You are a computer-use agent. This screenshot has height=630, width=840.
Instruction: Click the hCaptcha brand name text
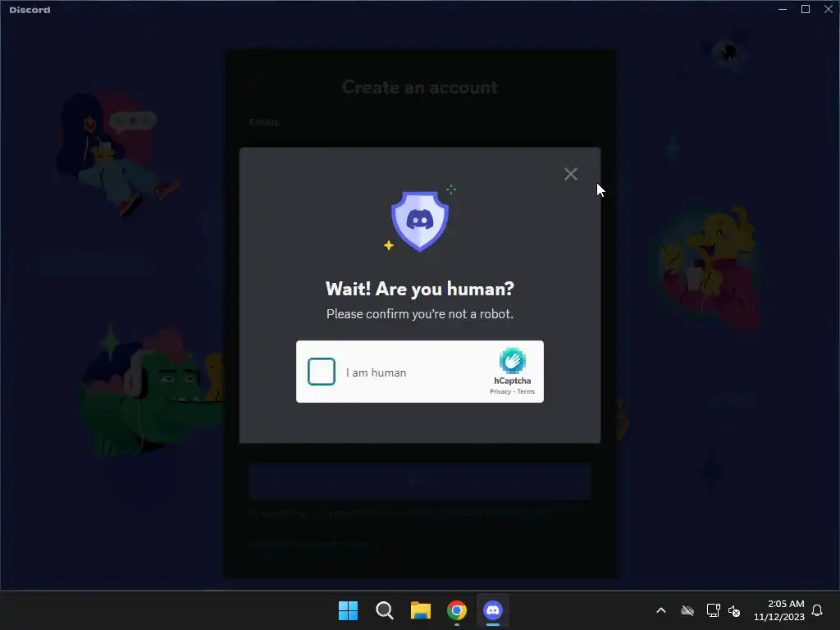(512, 381)
